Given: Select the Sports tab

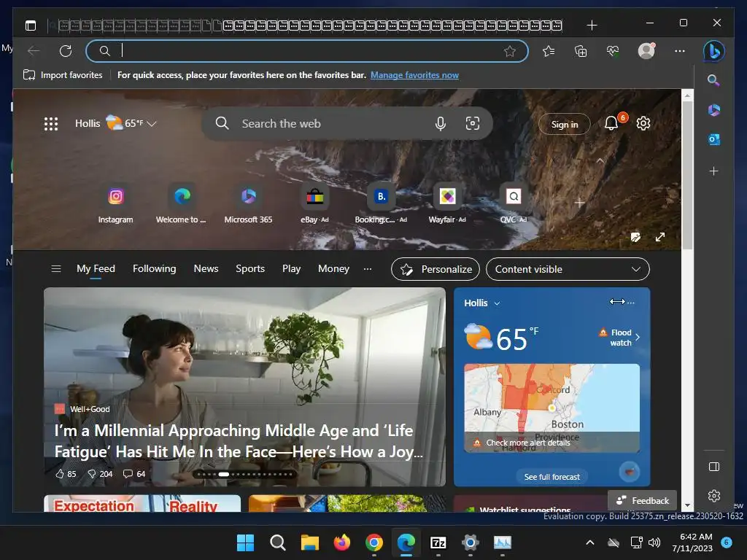Looking at the screenshot, I should click(x=250, y=268).
